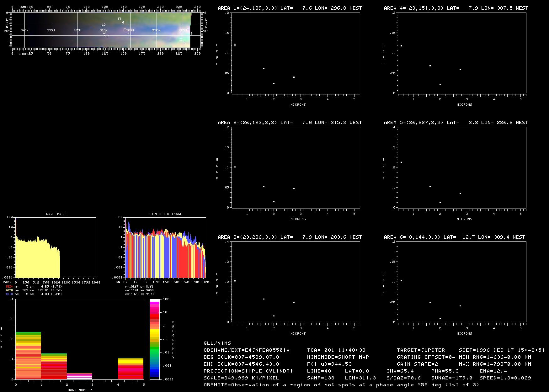Click the TARGET=JUPITER text

click(421, 350)
